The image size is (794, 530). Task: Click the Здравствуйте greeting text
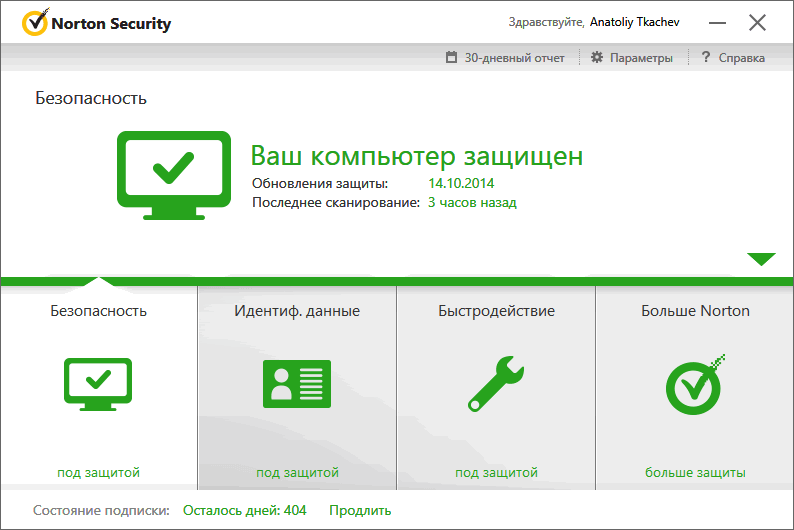click(546, 22)
